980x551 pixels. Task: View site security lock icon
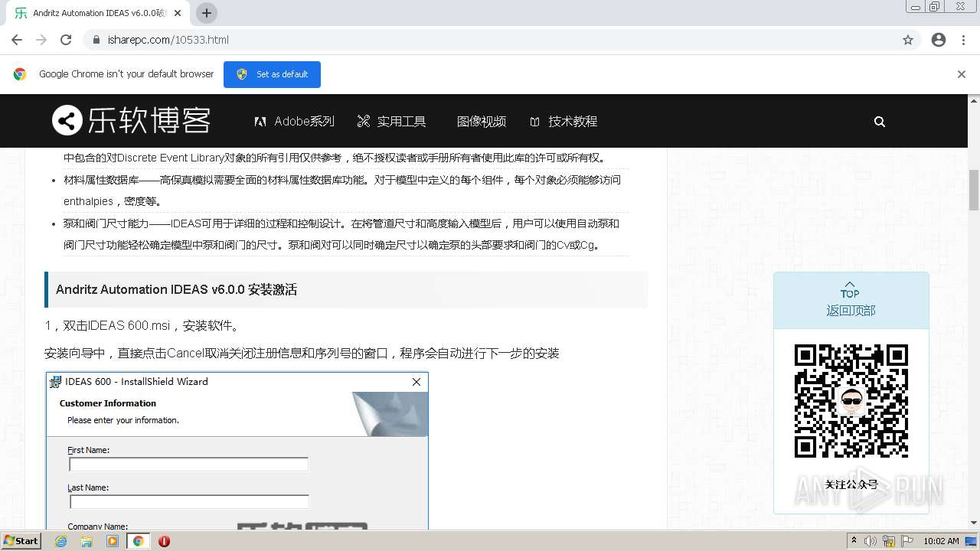tap(96, 40)
